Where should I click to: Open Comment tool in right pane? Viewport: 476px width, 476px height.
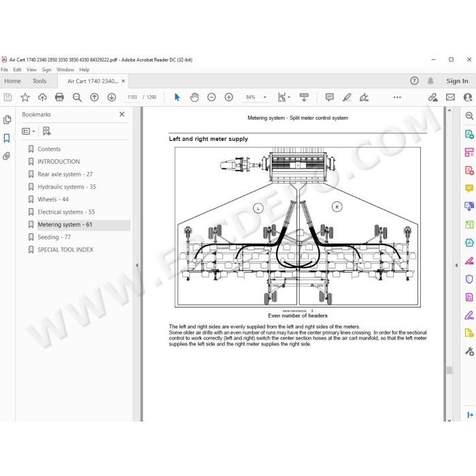(469, 188)
